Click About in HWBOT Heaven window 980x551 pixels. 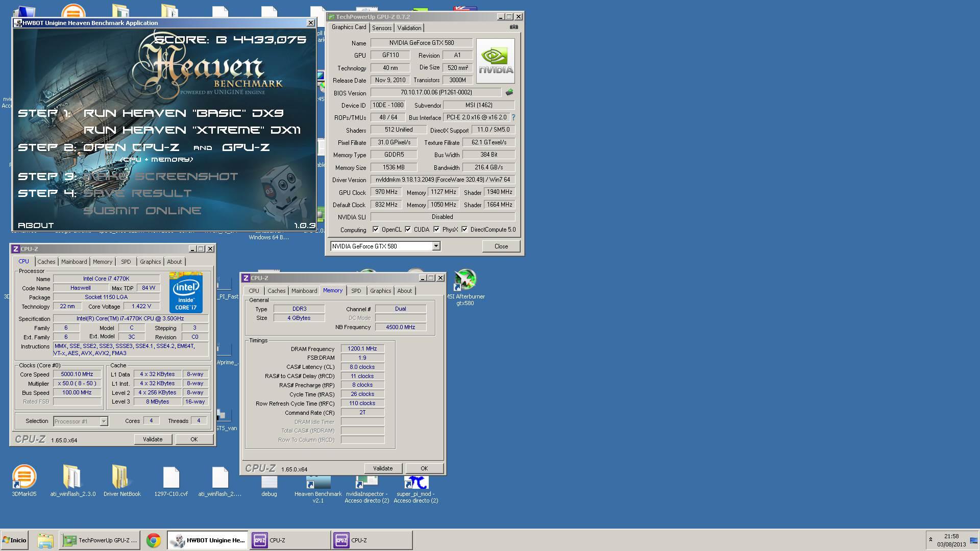[x=36, y=225]
